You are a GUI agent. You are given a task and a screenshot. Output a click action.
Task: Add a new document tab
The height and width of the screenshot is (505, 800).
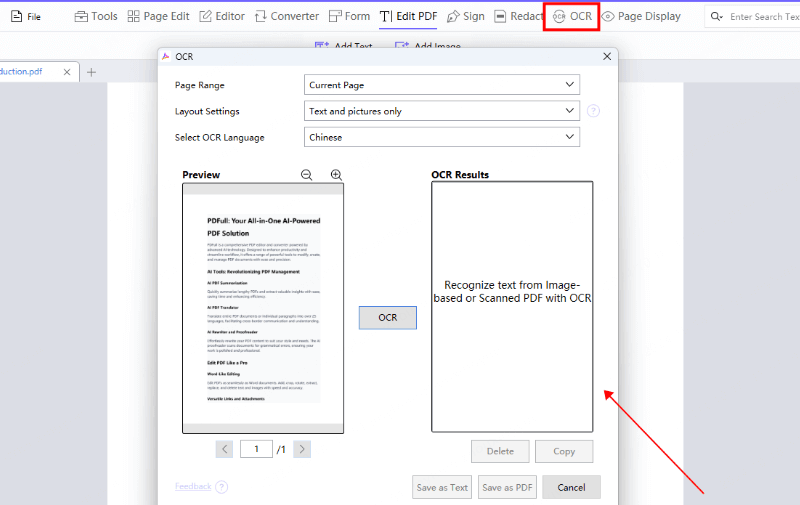(91, 72)
